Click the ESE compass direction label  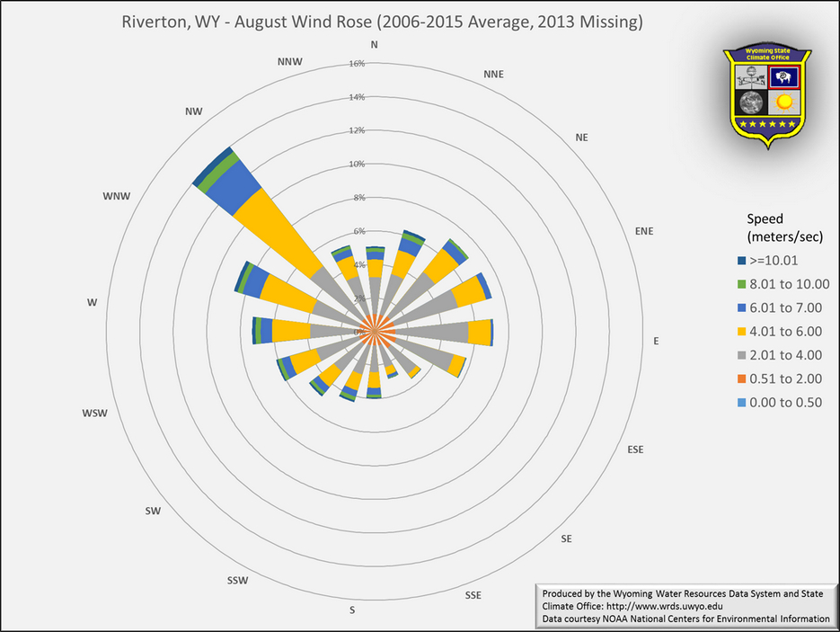635,450
